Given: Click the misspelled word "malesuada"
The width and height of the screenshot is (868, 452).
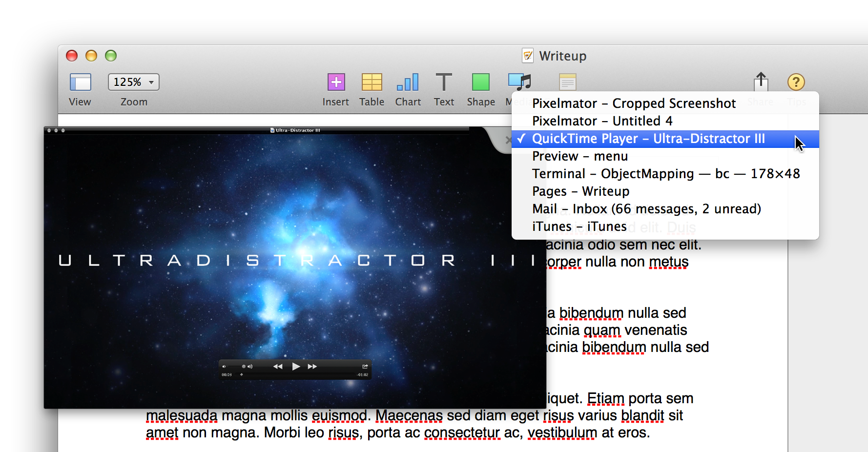Looking at the screenshot, I should pos(182,416).
